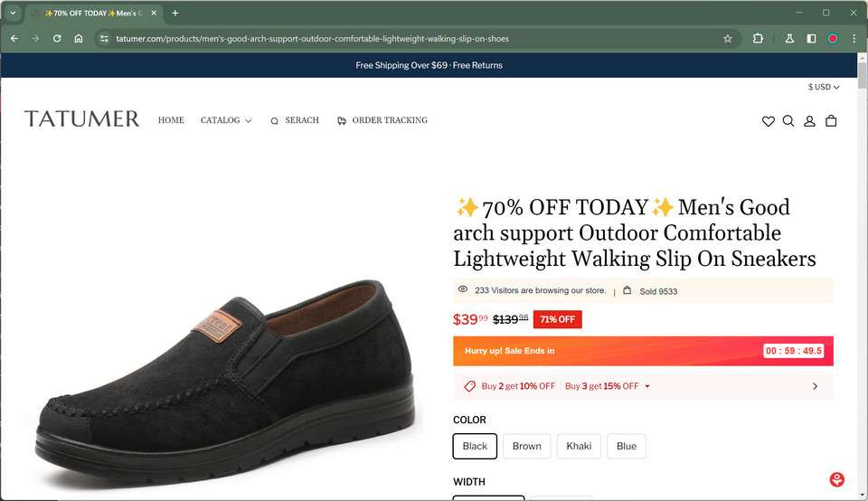Open the account profile icon

point(810,121)
